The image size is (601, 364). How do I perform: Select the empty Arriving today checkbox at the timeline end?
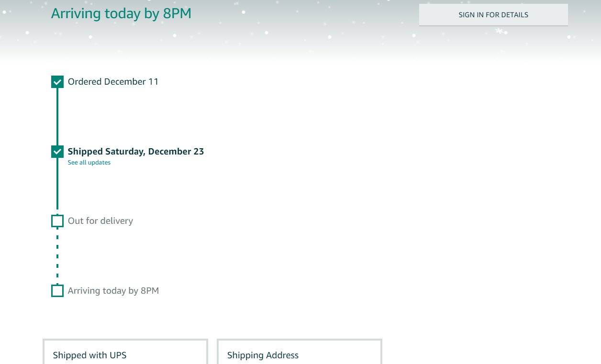[57, 291]
